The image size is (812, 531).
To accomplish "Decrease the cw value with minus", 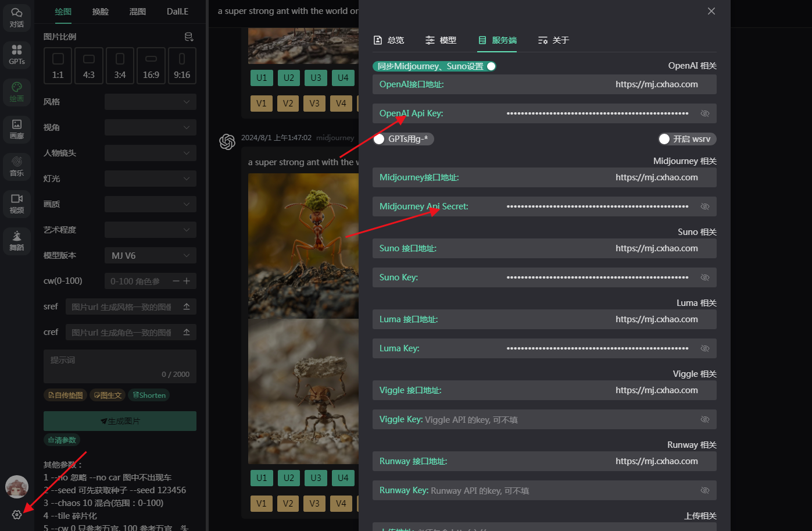I will 176,281.
